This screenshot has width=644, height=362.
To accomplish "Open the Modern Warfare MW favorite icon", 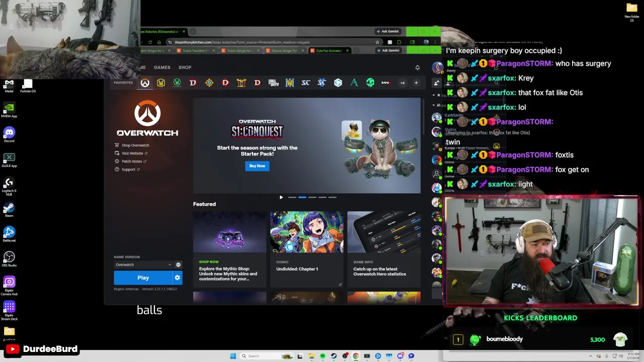I will 386,83.
